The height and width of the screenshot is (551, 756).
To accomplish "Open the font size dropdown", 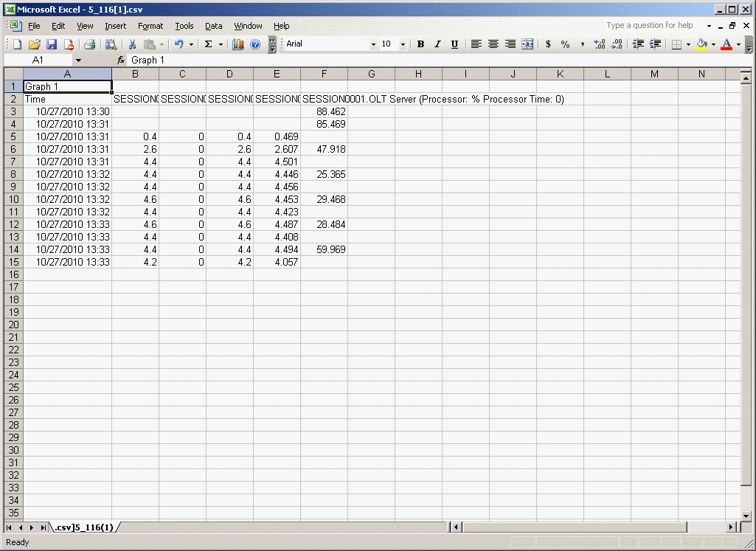I will [x=403, y=44].
